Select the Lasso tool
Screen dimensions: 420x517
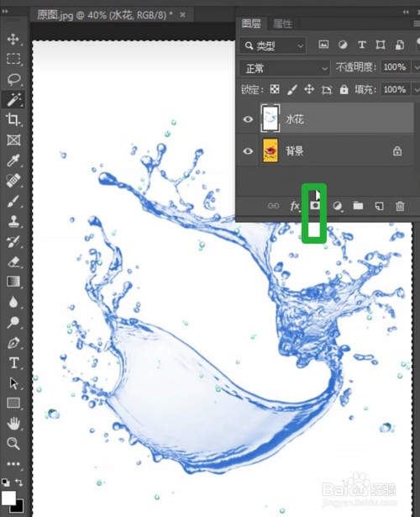(x=13, y=79)
